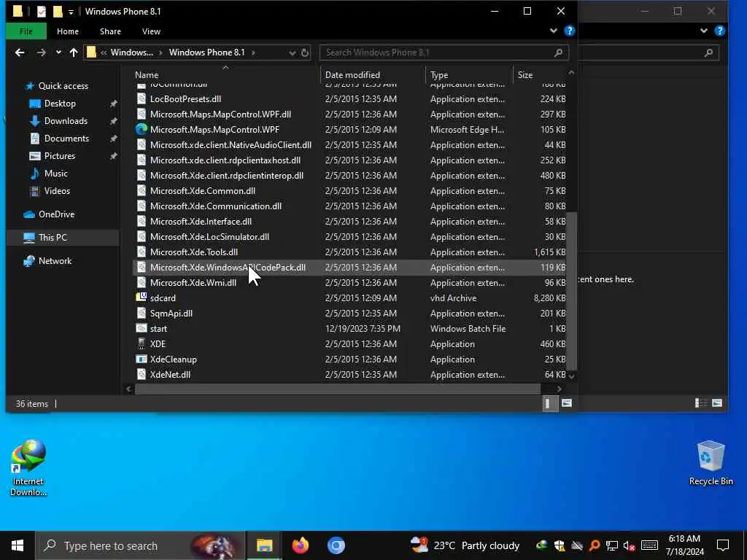Open Desktop in the navigation pane
This screenshot has height=560, width=747.
point(60,104)
